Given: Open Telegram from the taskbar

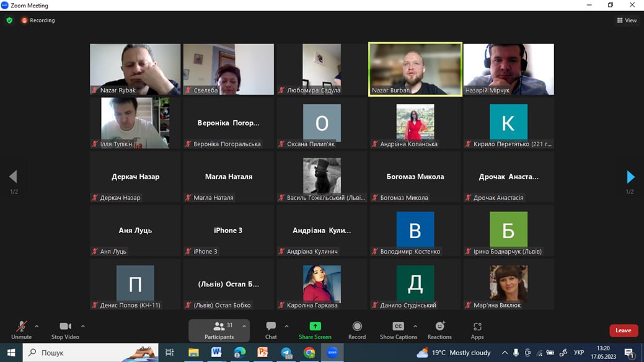Looking at the screenshot, I should pos(286,353).
